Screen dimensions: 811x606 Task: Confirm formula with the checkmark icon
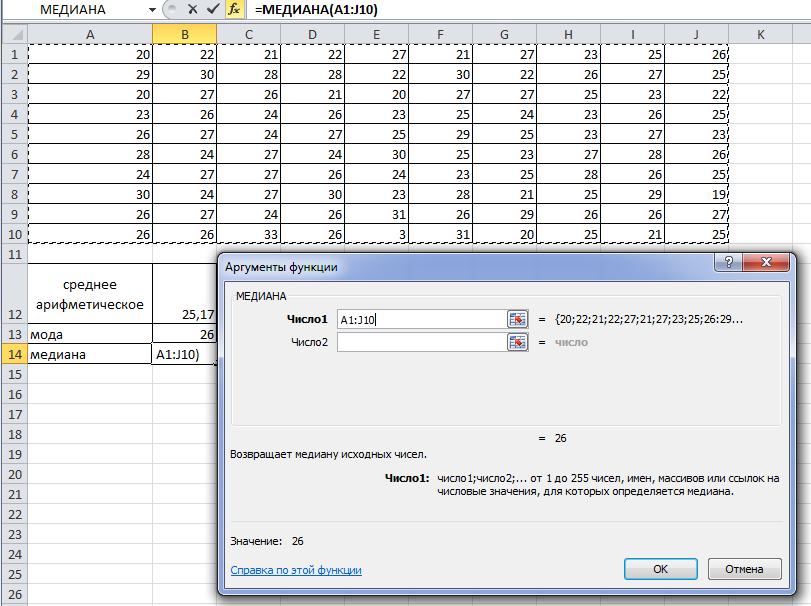pos(213,9)
